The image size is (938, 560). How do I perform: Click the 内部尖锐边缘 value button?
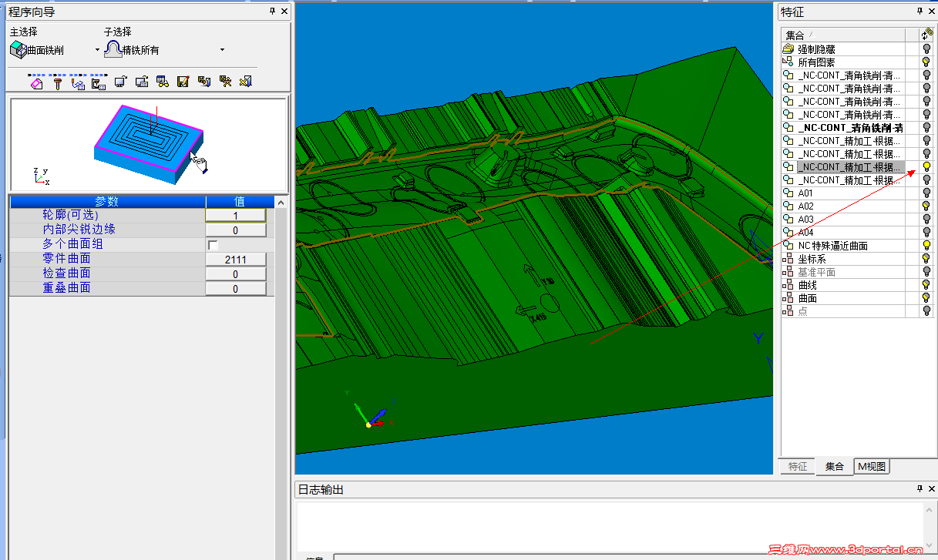(236, 230)
